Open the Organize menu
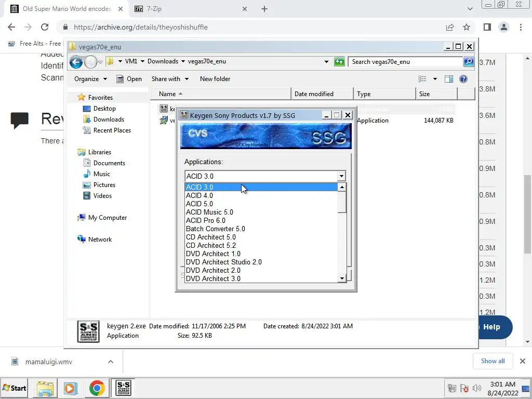Screen dimensions: 532x399 pos(90,79)
